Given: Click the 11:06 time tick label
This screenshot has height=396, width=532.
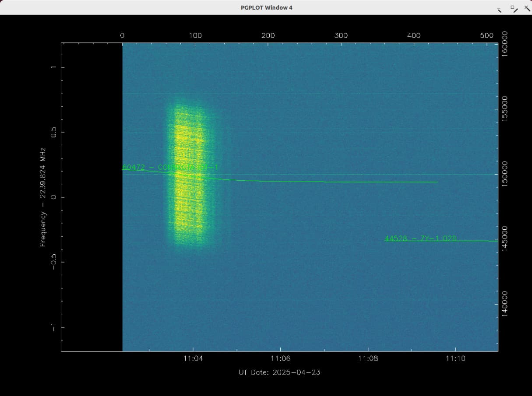Looking at the screenshot, I should 280,358.
